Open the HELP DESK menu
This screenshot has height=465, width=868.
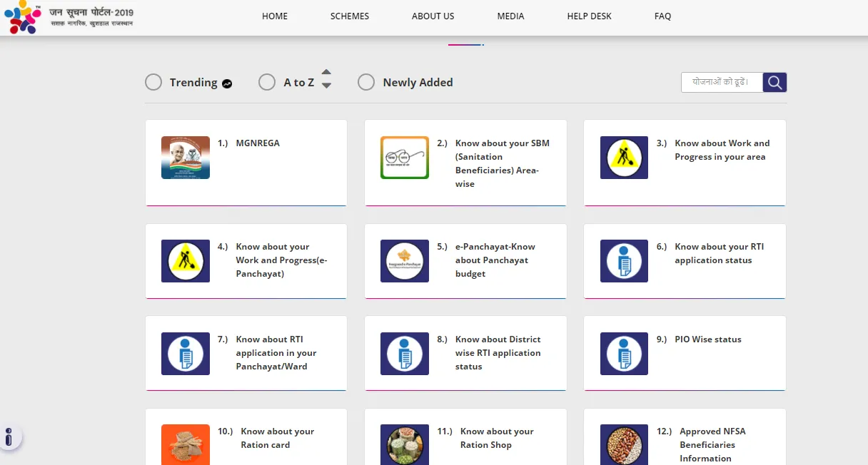pos(590,16)
